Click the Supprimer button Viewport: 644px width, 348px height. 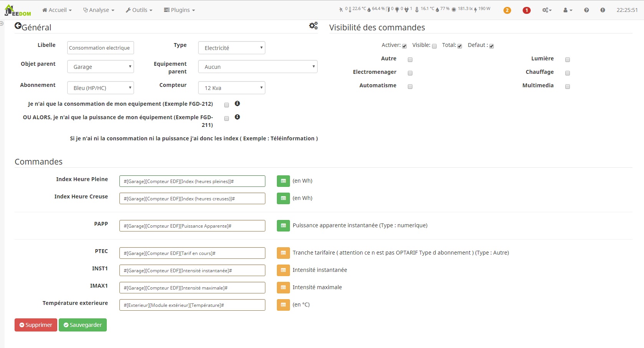coord(36,325)
